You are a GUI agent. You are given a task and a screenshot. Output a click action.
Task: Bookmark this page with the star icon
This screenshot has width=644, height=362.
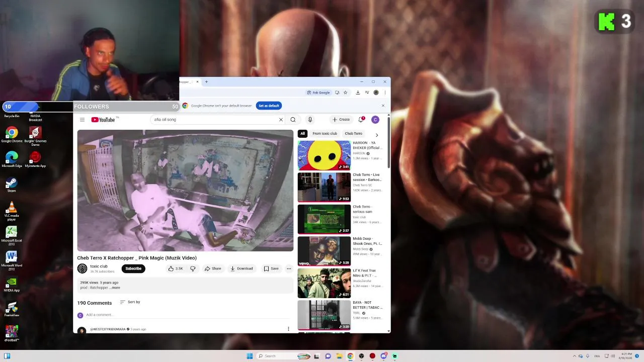click(345, 93)
